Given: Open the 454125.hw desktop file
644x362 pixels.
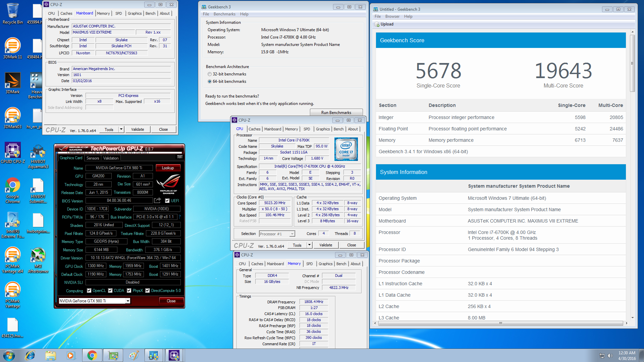Looking at the screenshot, I should tap(13, 327).
